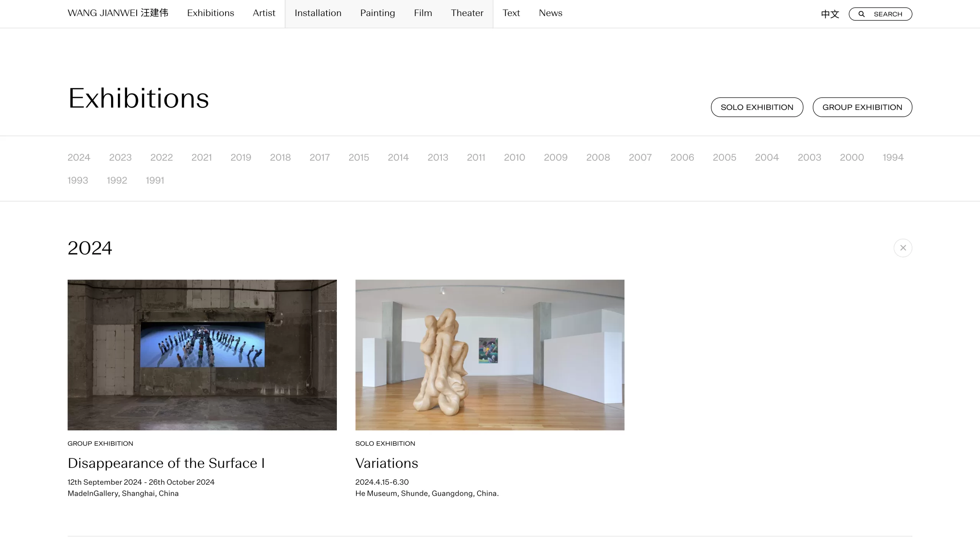Open the Theater nav item

coord(467,13)
